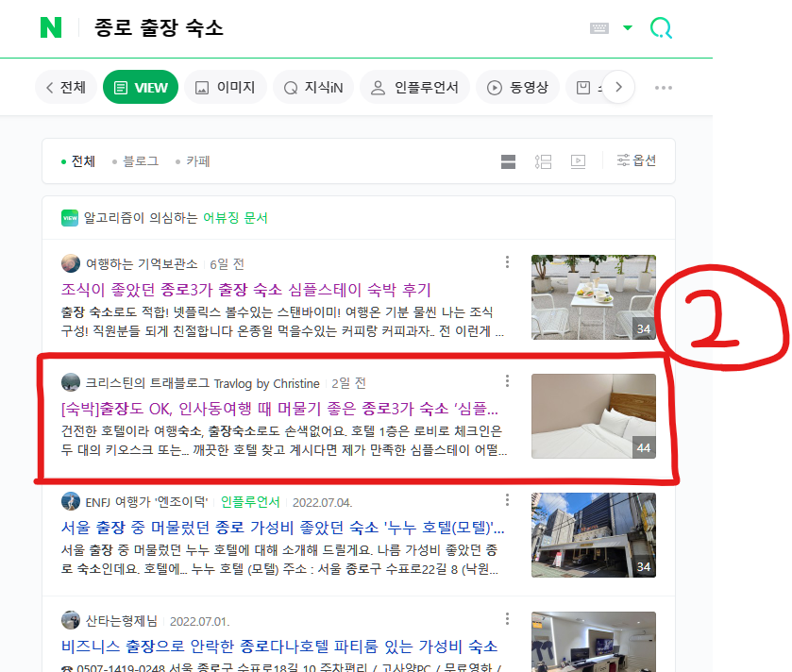Open the outdoor table thumbnail with 34
This screenshot has width=792, height=672.
pos(594,297)
